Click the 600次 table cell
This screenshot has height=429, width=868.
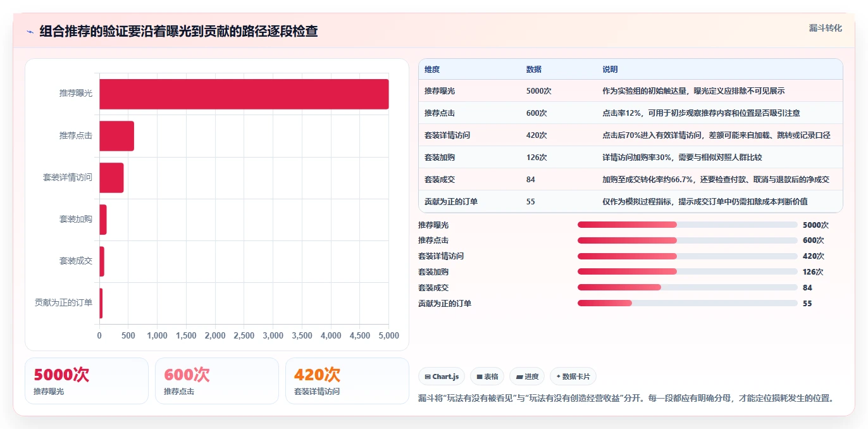(559, 113)
